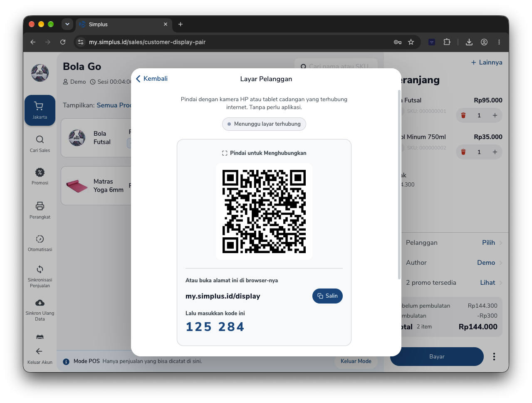Increase Futsal quantity with plus button
This screenshot has height=403, width=532.
[x=495, y=115]
